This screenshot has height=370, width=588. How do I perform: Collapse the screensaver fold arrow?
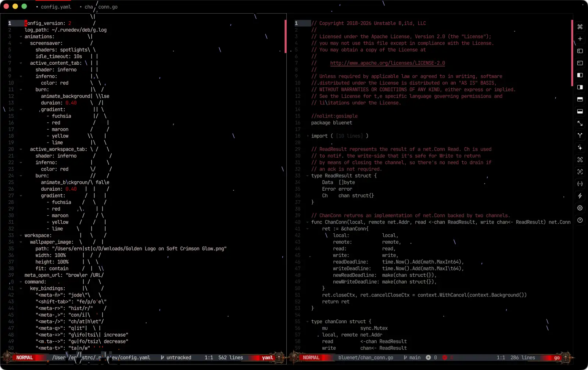pyautogui.click(x=21, y=43)
